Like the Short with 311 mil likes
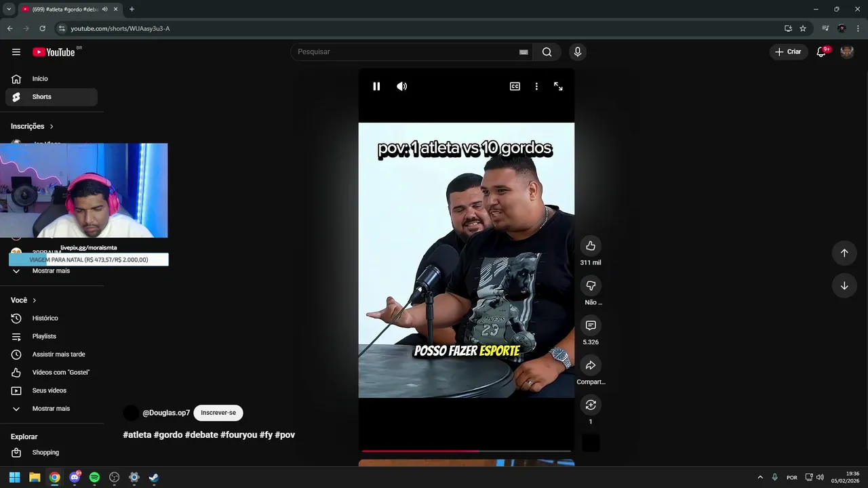 (x=591, y=245)
